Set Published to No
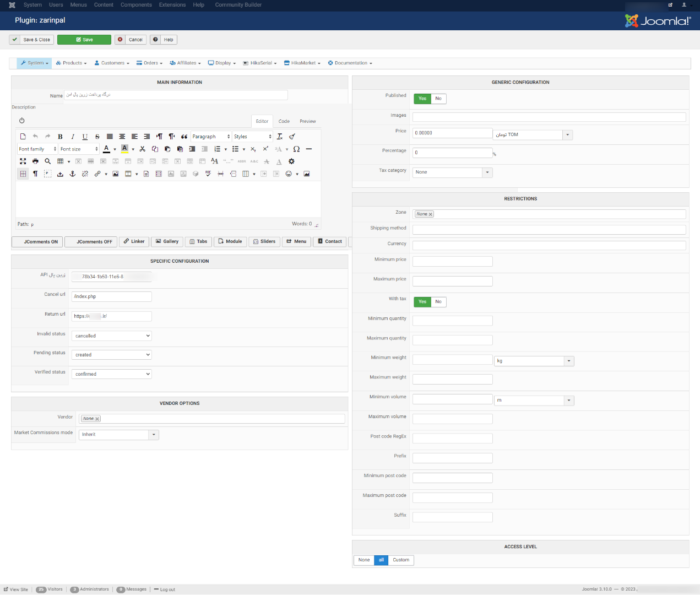Screen dimensions: 700x595 438,99
